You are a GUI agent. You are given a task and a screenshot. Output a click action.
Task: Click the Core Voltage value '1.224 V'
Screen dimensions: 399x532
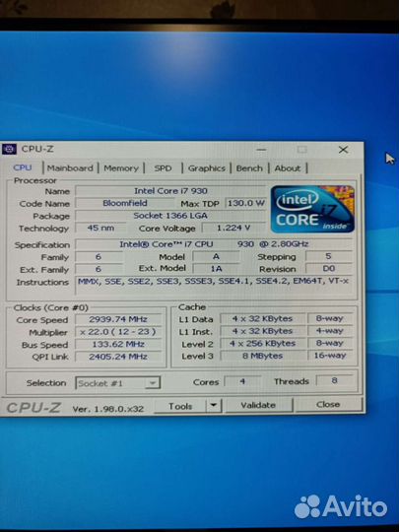(233, 228)
